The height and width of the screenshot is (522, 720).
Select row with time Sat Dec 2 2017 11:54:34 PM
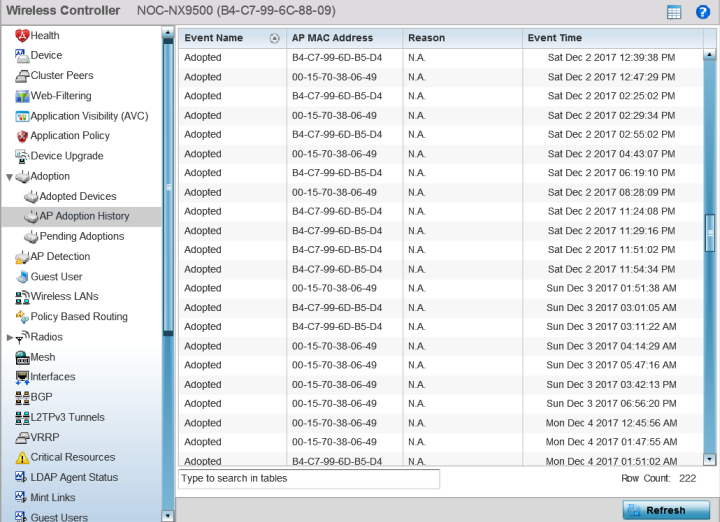coord(441,269)
